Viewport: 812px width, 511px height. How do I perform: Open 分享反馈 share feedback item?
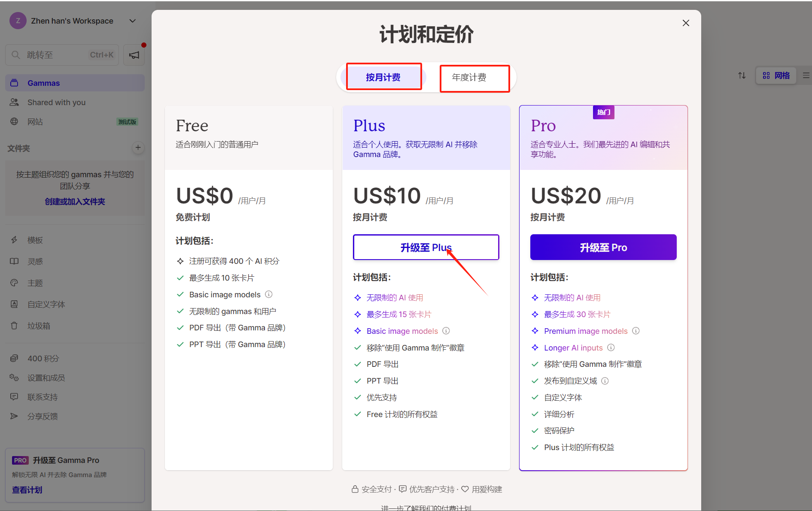75,416
